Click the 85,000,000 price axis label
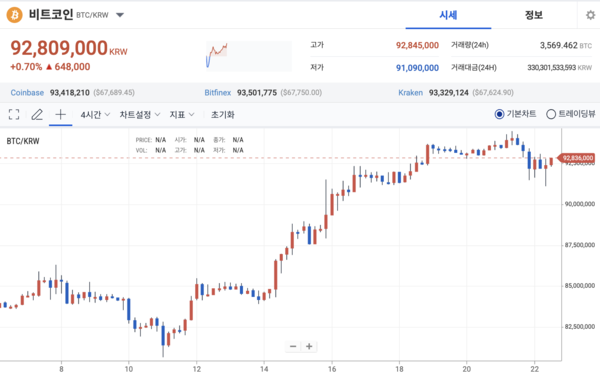 point(580,286)
